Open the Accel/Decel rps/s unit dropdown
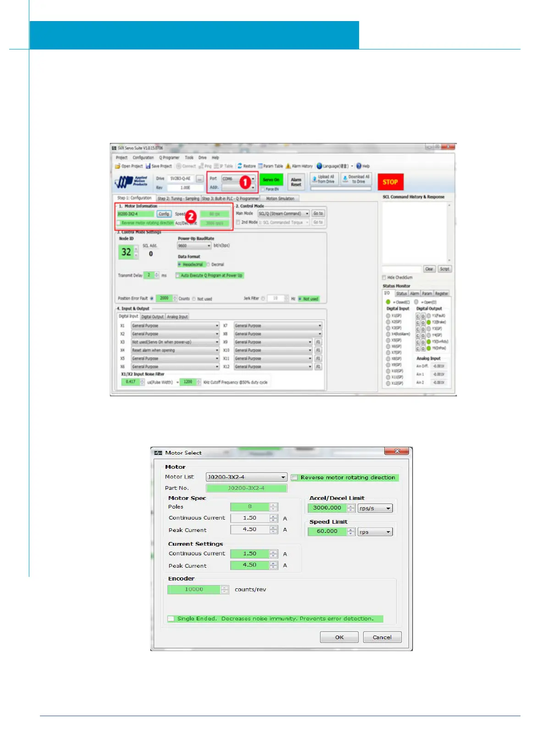Viewport: 559px width, 756px height. 375,508
